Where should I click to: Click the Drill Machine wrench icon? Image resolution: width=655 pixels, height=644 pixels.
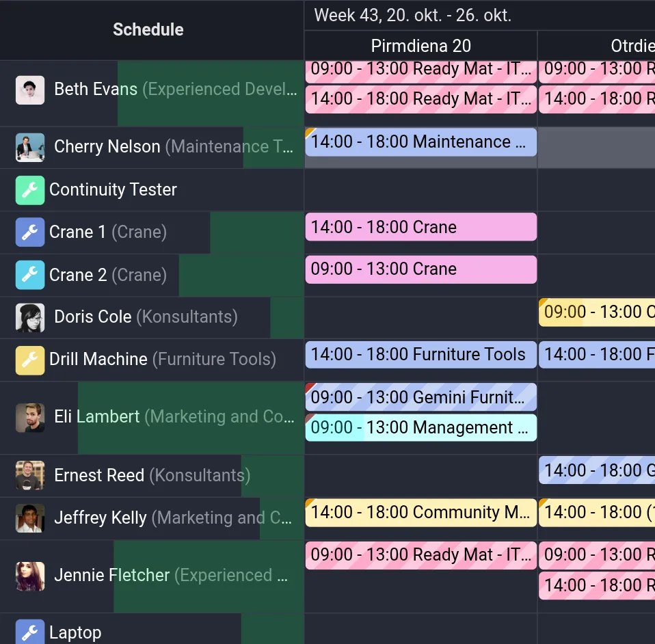point(29,360)
